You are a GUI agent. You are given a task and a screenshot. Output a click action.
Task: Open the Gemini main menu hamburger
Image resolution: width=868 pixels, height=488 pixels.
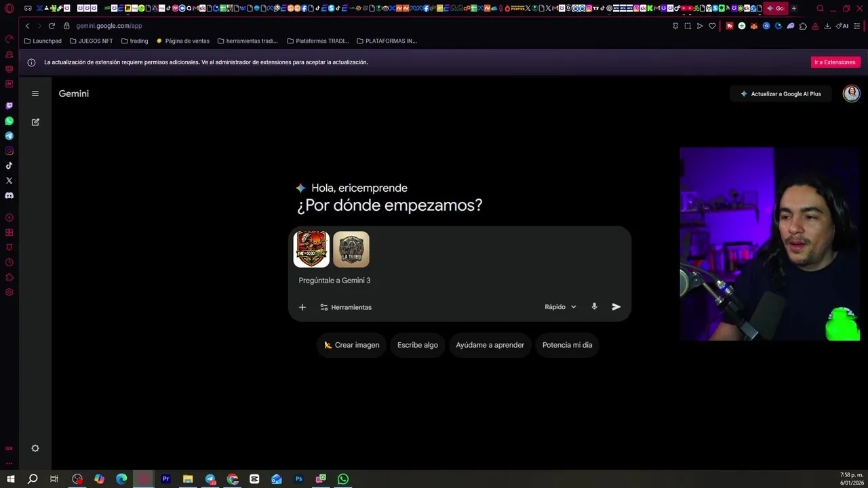coord(35,94)
